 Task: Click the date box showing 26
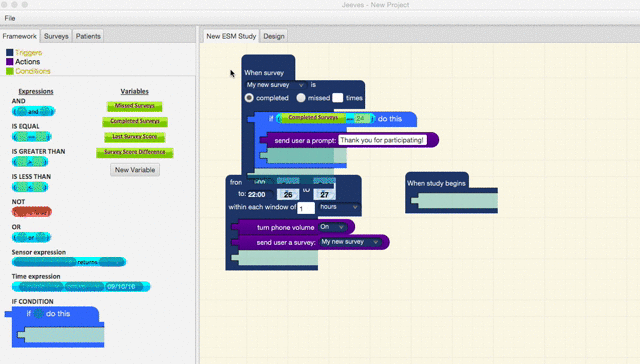coord(288,194)
